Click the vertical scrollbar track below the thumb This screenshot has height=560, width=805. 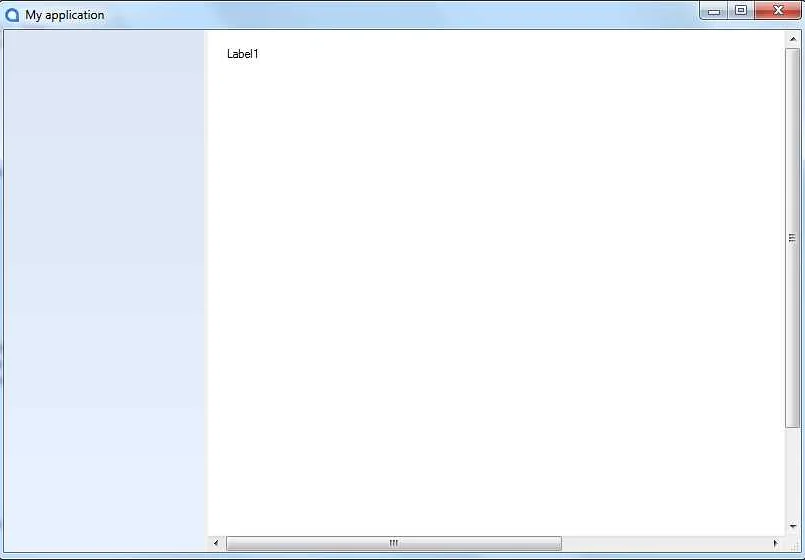click(793, 475)
